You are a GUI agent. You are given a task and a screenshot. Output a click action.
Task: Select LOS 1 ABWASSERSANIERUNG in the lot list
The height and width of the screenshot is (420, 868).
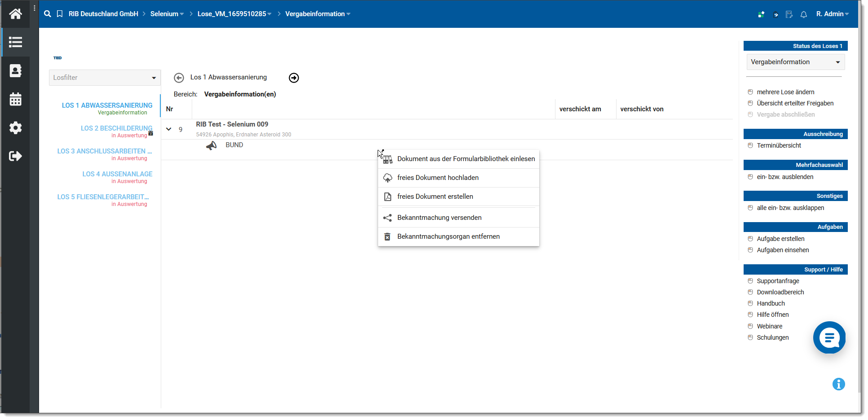tap(107, 105)
